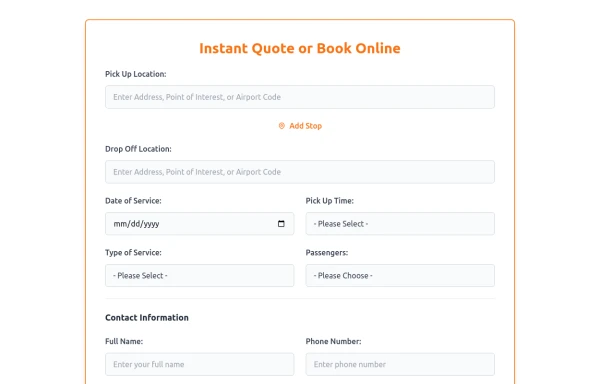Click the Pick Up Time label
Viewport: 600px width, 384px height.
tap(329, 201)
